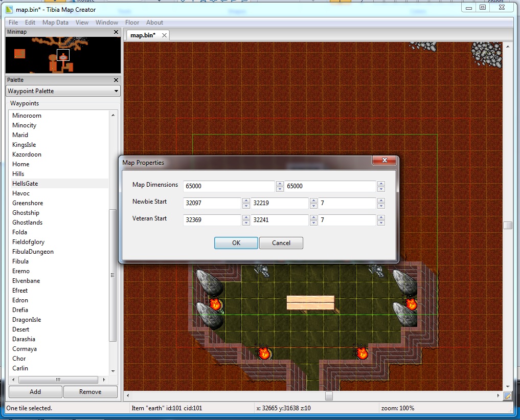Viewport: 520px width, 420px height.
Task: Select the Edron waypoint
Action: point(20,300)
